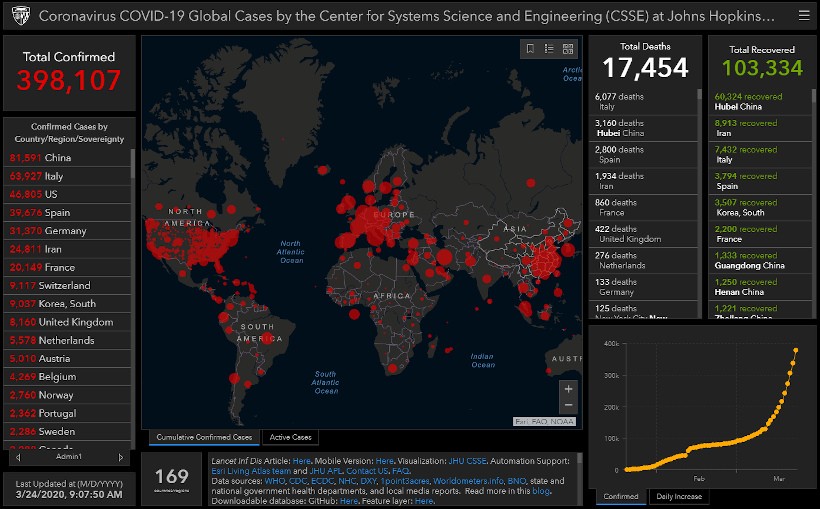The height and width of the screenshot is (509, 820).
Task: Select the Confirmed chart tab
Action: tap(621, 496)
